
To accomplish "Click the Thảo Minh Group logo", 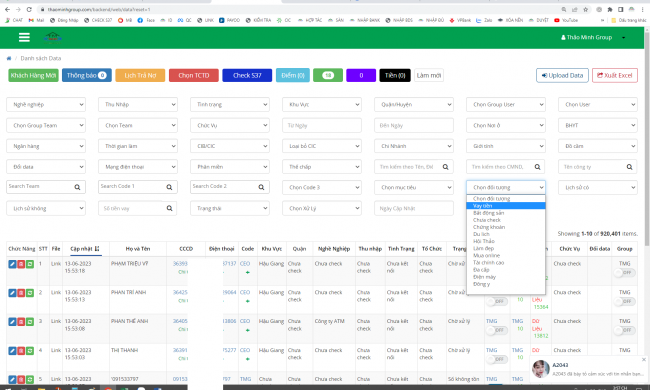I will 53,38.
